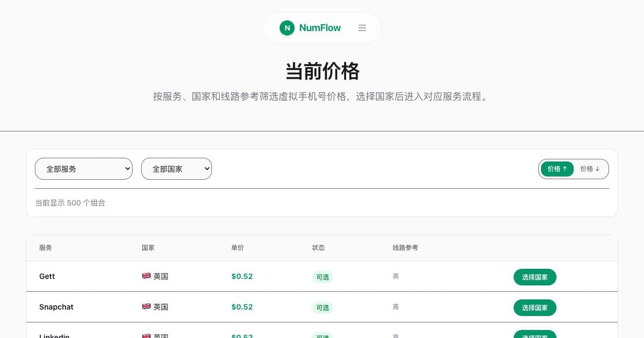This screenshot has width=644, height=338.
Task: Open the NumFlow brand name link
Action: pos(320,28)
